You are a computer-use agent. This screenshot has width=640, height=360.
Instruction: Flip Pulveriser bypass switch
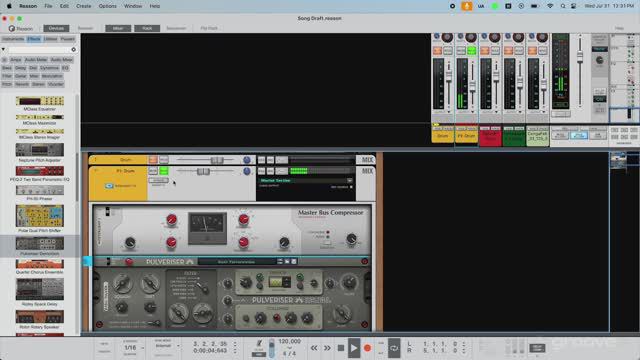tap(108, 261)
